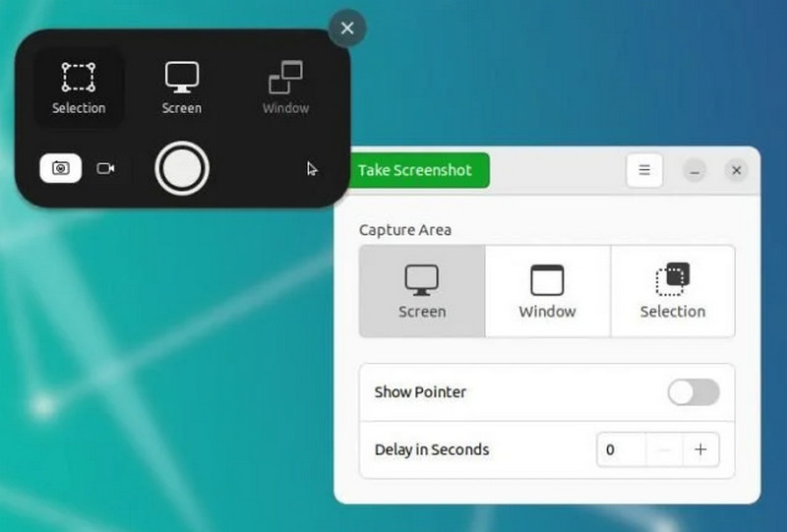Switch to photo screenshot mode camera icon
This screenshot has height=532, width=787.
pyautogui.click(x=61, y=168)
